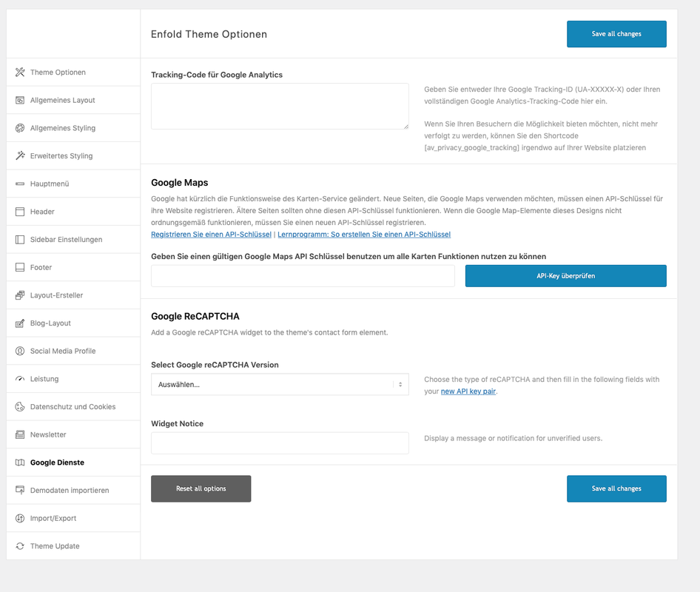Open the Hauptmenü settings tab

[73, 184]
